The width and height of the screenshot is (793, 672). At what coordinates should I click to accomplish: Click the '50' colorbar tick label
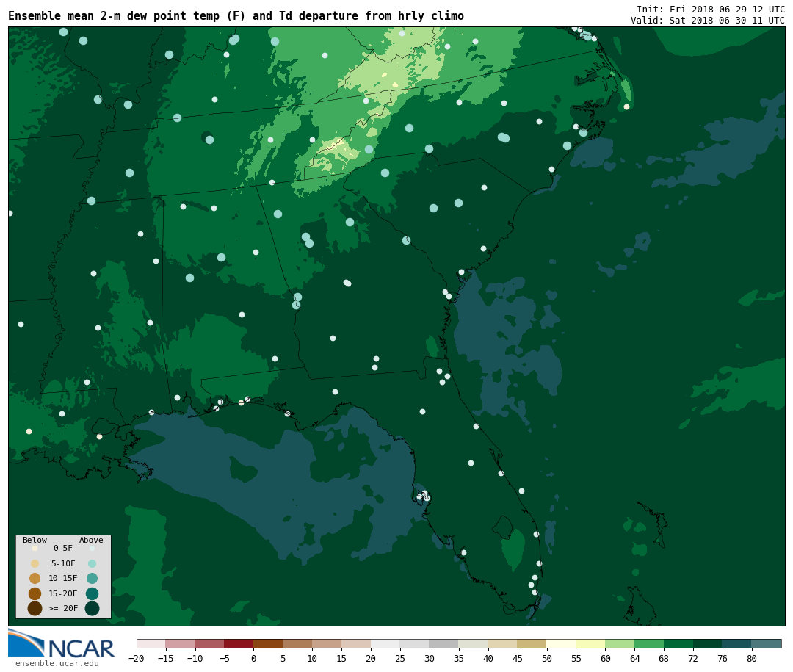pyautogui.click(x=547, y=659)
